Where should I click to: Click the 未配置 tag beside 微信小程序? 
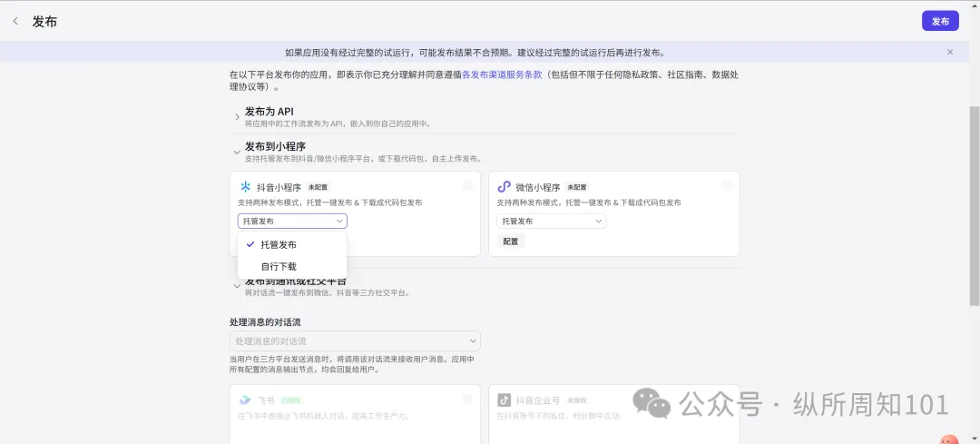577,187
